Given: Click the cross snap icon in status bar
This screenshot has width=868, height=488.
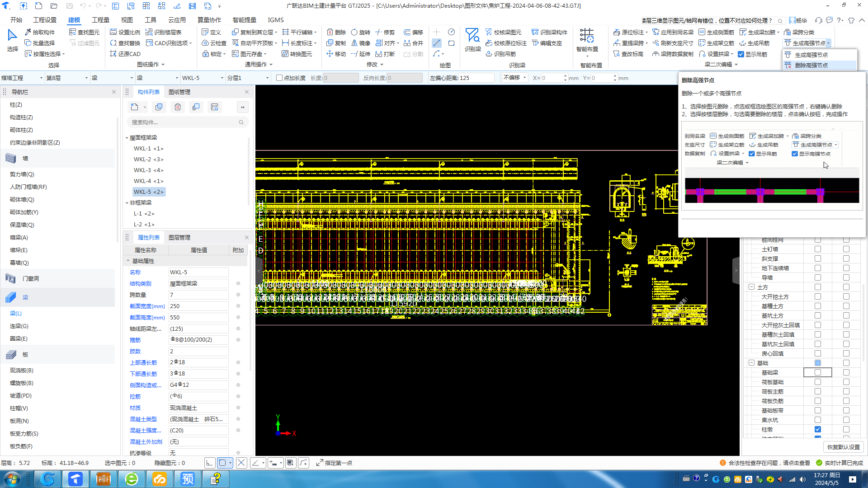Looking at the screenshot, I should 241,463.
